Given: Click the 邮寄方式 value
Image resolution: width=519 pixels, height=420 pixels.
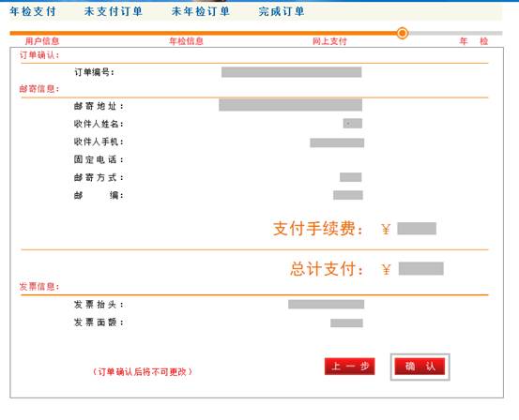Looking at the screenshot, I should click(350, 177).
